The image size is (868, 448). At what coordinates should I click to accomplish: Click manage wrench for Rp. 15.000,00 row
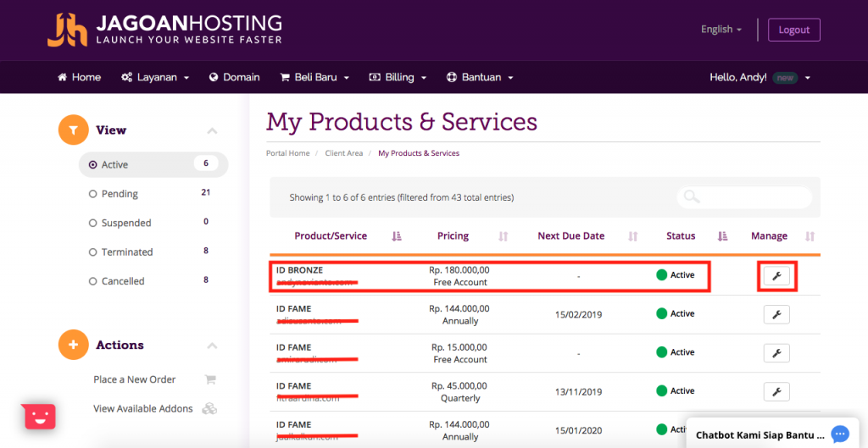point(776,353)
